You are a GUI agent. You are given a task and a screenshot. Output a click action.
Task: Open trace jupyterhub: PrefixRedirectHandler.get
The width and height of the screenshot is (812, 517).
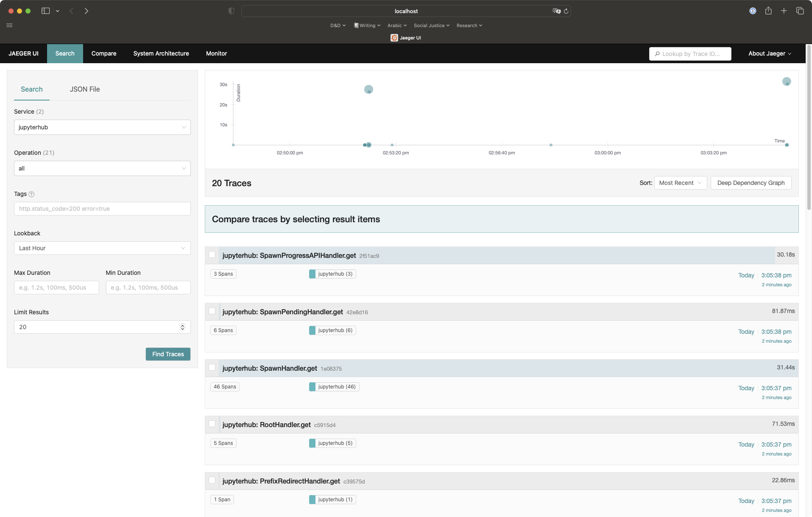281,481
